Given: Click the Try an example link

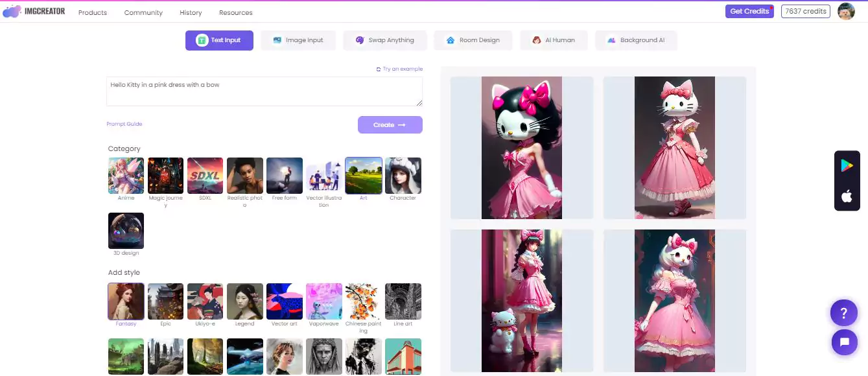Looking at the screenshot, I should pos(399,69).
